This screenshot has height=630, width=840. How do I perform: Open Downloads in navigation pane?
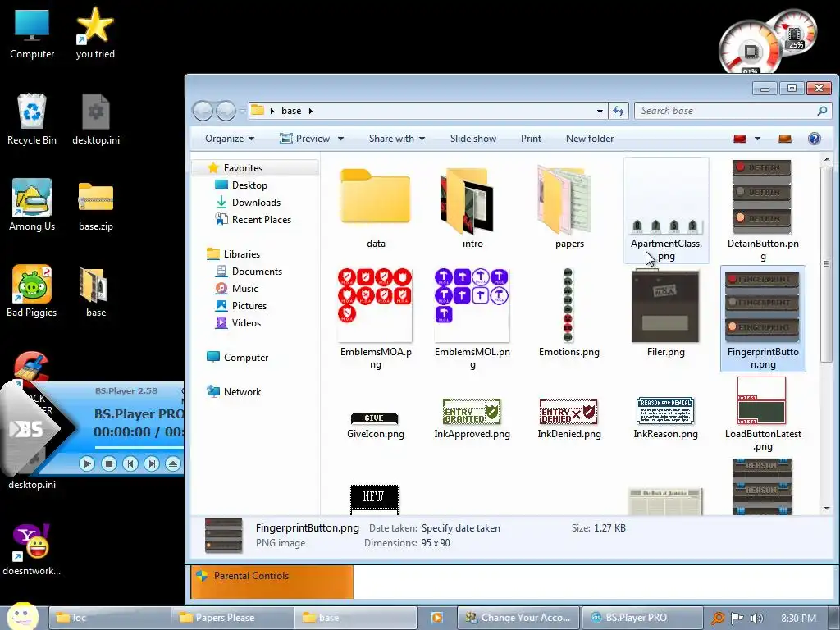pos(256,203)
